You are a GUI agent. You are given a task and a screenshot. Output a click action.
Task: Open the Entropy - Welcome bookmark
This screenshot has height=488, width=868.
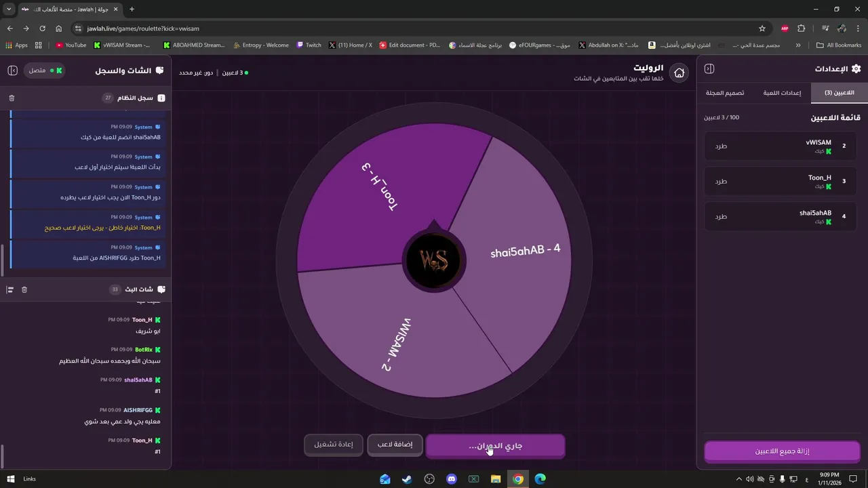point(260,45)
